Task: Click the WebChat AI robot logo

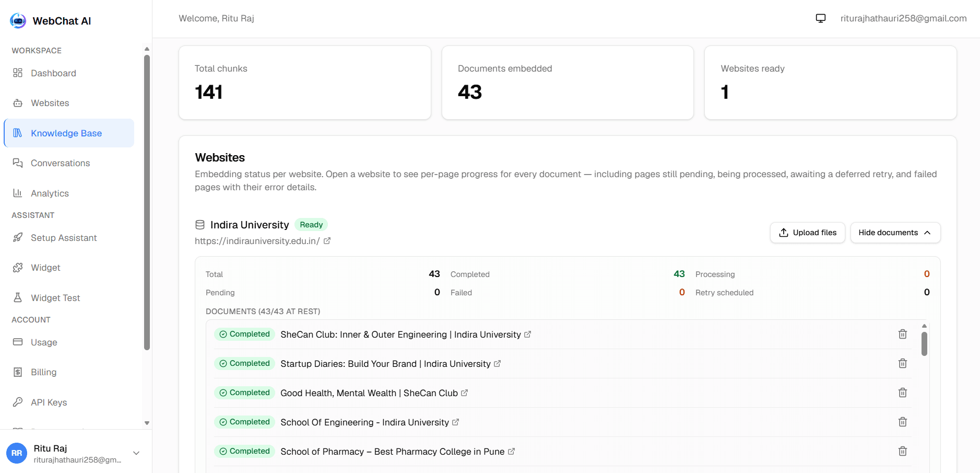Action: [18, 21]
